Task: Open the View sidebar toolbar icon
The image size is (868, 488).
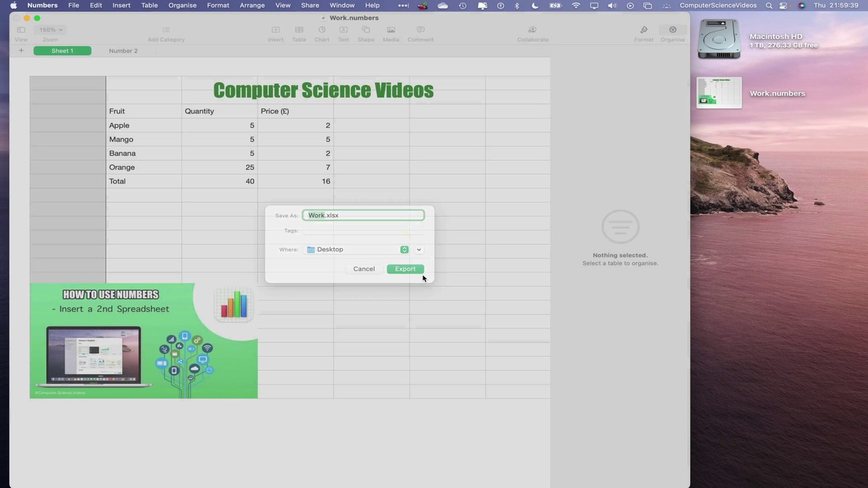Action: (21, 30)
